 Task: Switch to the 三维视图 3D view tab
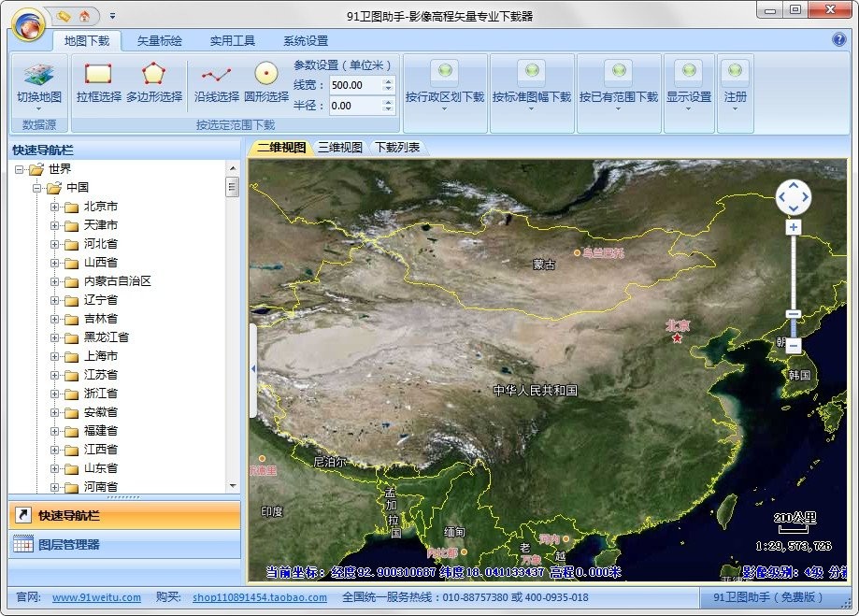pos(340,147)
